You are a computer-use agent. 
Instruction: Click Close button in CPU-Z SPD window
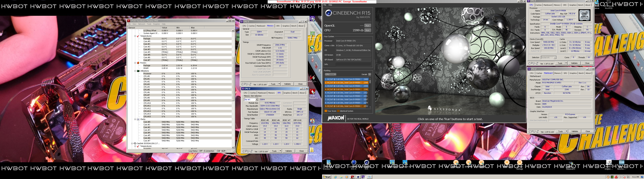click(x=301, y=151)
